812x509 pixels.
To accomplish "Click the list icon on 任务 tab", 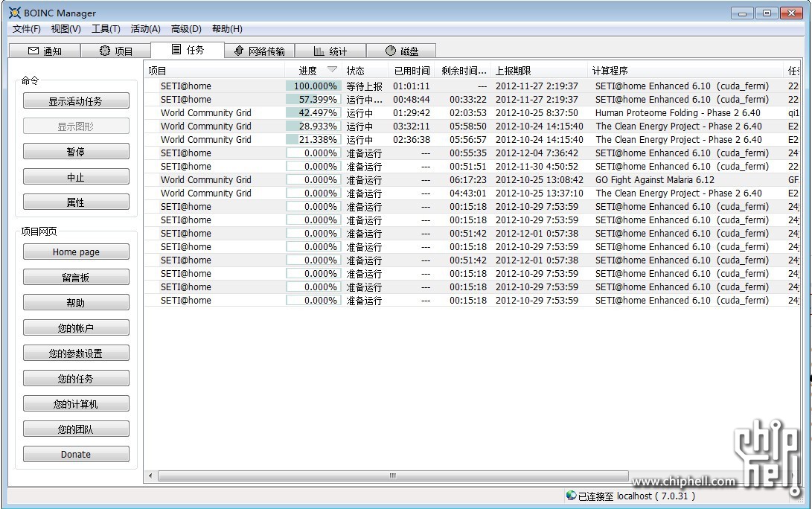I will 176,49.
